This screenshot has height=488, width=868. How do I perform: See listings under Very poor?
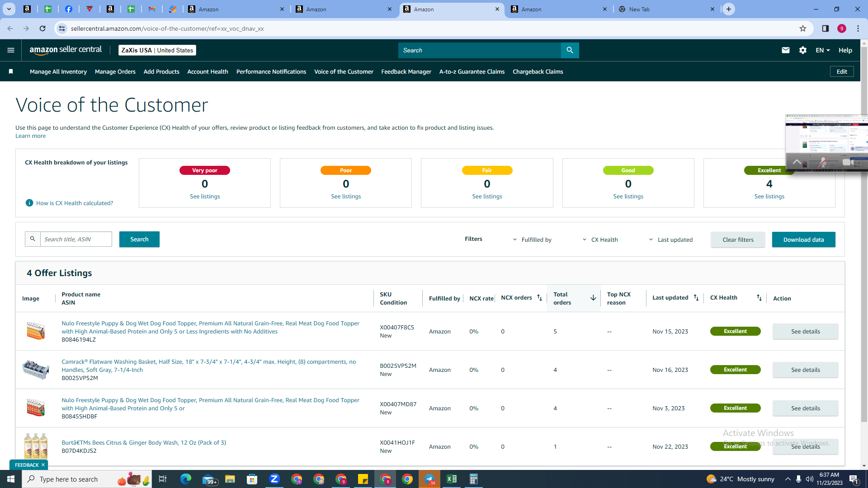(x=205, y=196)
